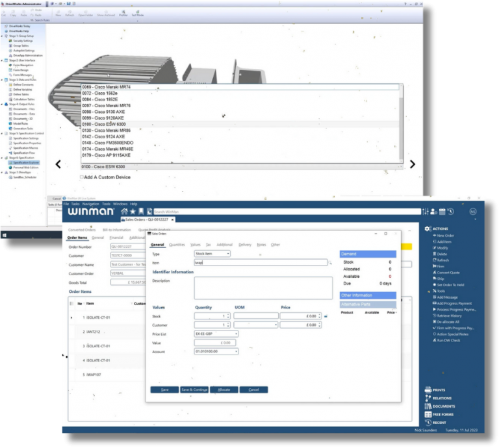499x448 pixels.
Task: Switch to Delivery tab in Sales Orders dialog
Action: click(x=245, y=245)
